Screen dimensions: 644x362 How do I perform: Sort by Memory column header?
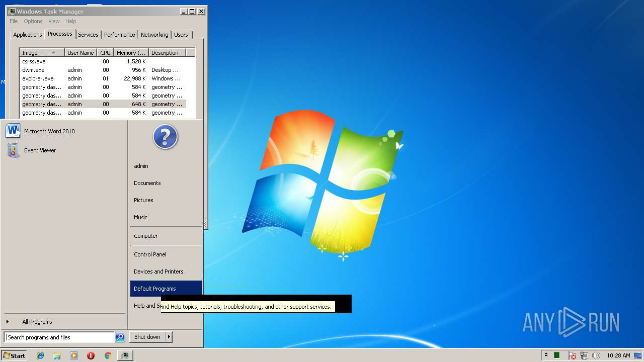131,52
